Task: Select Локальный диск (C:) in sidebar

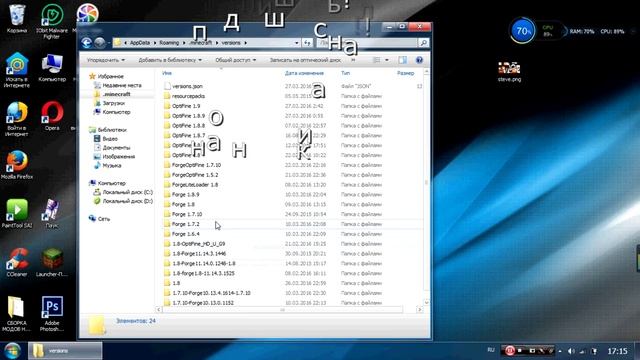Action: click(x=123, y=192)
